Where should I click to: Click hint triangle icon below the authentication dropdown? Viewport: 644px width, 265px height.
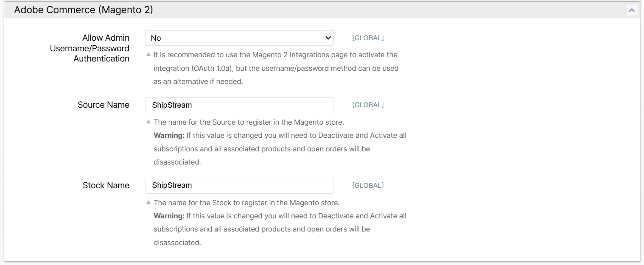[x=148, y=55]
